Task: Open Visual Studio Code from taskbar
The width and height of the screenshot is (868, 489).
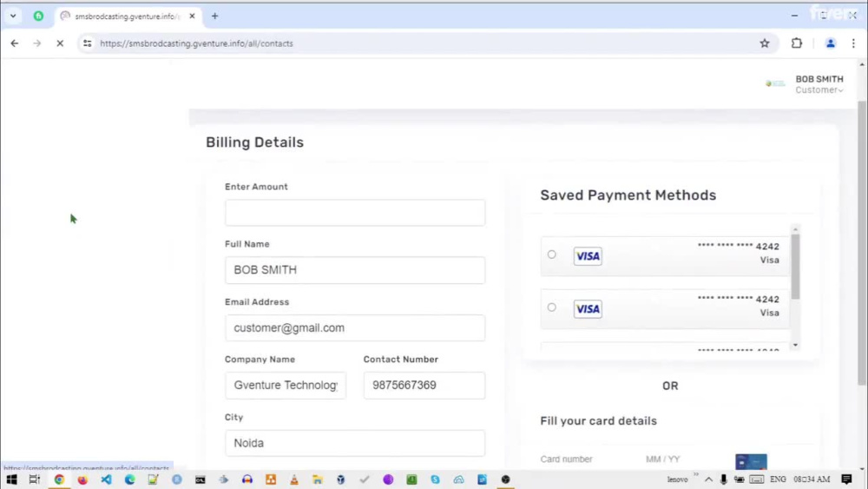Action: [106, 479]
